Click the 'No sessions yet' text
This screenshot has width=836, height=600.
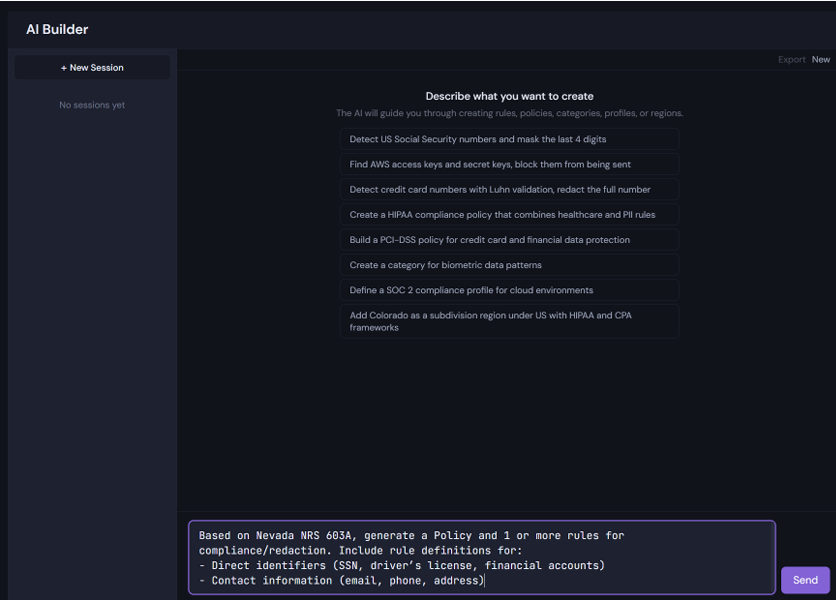92,105
